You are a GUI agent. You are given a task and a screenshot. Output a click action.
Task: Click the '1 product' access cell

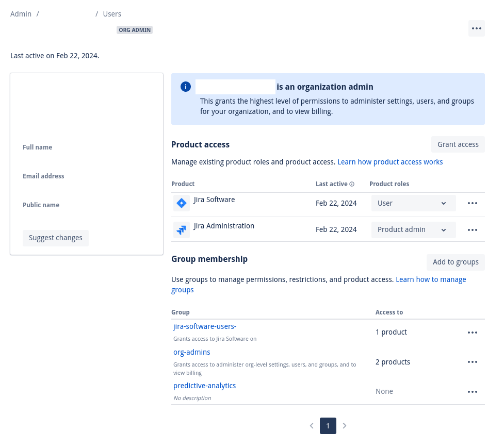click(x=391, y=332)
